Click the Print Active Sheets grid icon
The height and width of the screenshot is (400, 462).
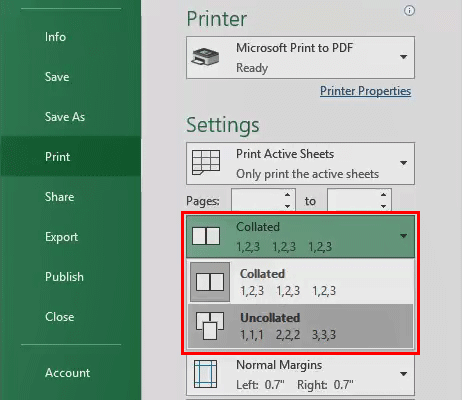tap(206, 163)
